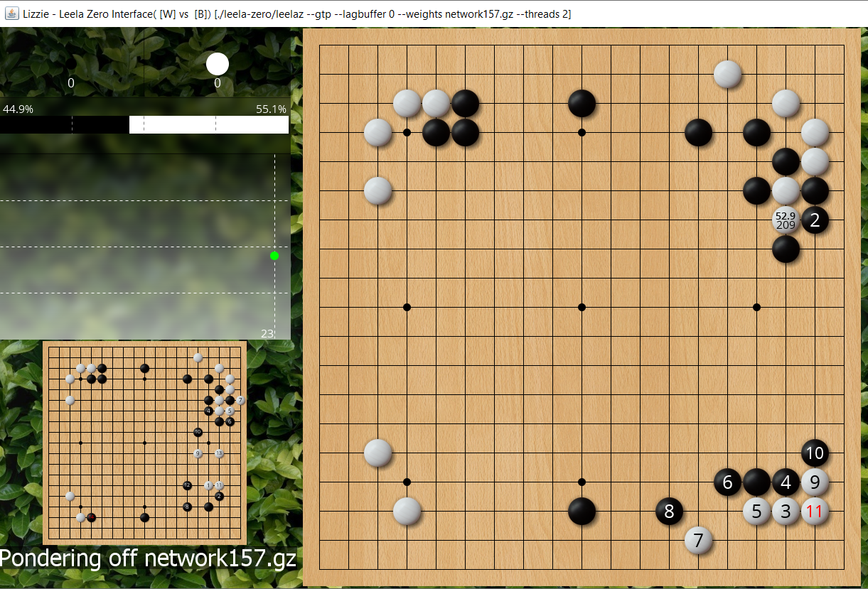Click the white stone numbered 7
Viewport: 868px width, 589px height.
click(698, 540)
